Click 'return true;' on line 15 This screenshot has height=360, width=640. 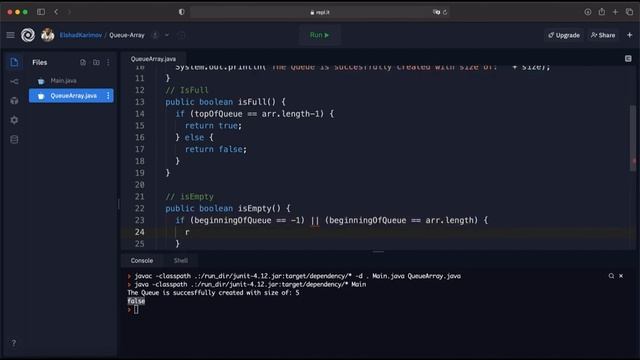pos(213,125)
